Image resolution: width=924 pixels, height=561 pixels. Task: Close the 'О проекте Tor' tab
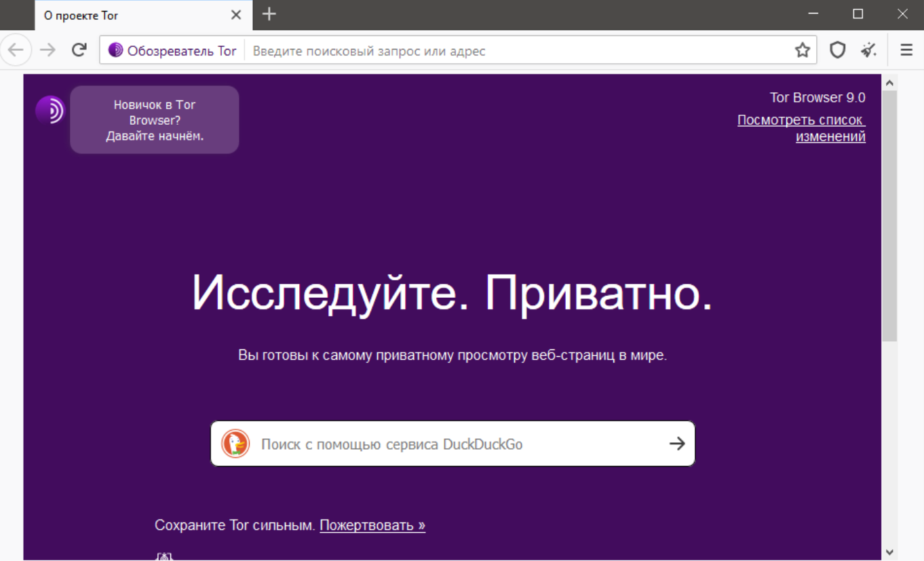point(236,15)
